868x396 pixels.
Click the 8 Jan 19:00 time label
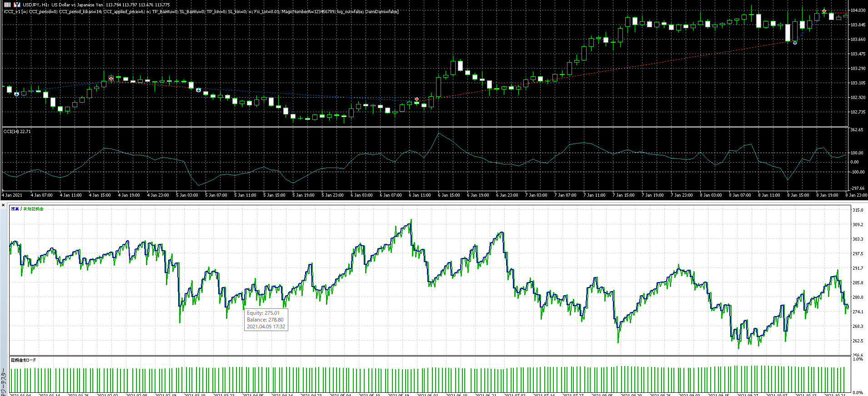pos(827,195)
